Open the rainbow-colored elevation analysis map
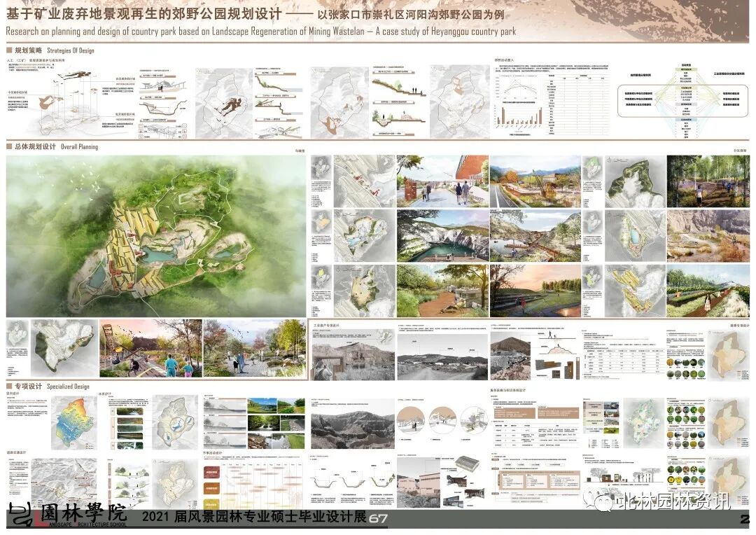This screenshot has height=535, width=756. coord(73,422)
